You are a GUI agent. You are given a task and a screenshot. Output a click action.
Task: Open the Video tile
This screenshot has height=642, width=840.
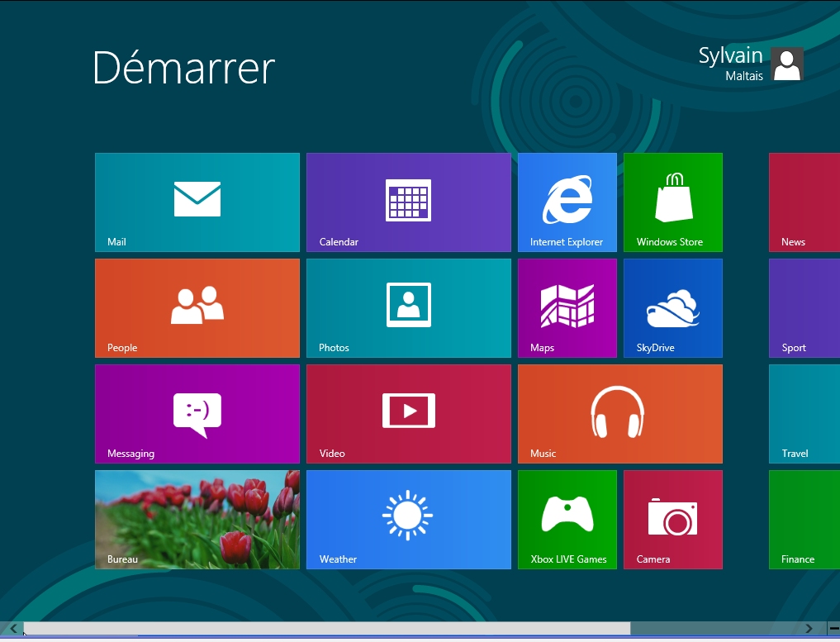408,414
